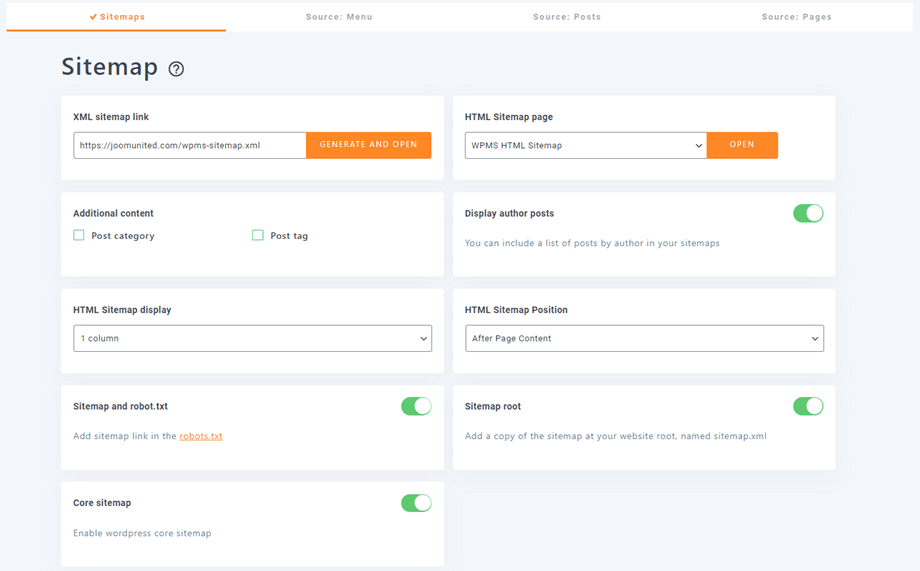Click the XML sitemap link field

[189, 145]
